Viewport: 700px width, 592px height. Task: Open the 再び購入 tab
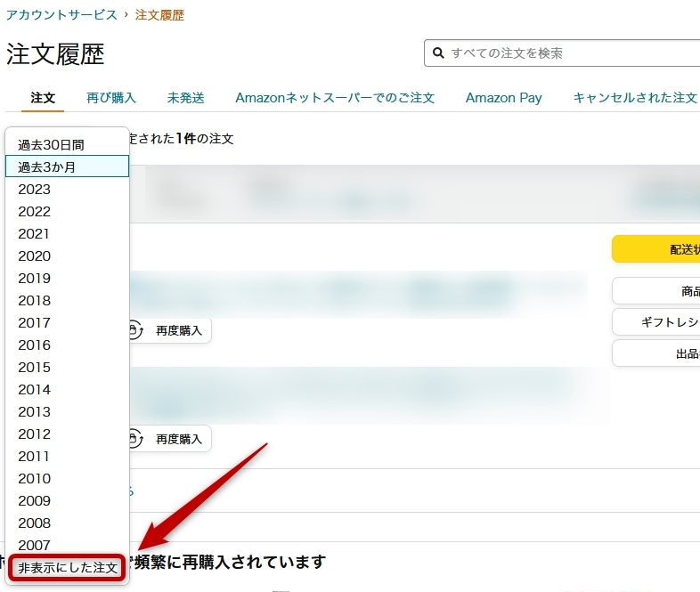[111, 98]
